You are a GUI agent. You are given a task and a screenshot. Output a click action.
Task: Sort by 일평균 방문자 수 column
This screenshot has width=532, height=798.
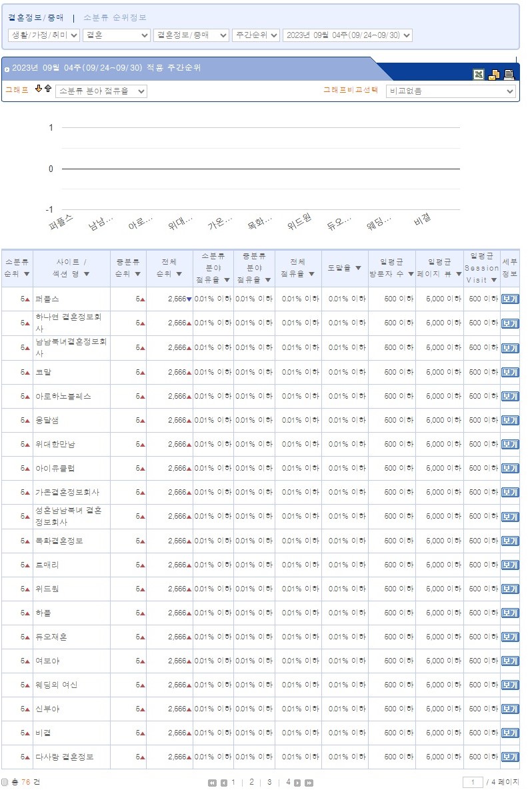(411, 274)
